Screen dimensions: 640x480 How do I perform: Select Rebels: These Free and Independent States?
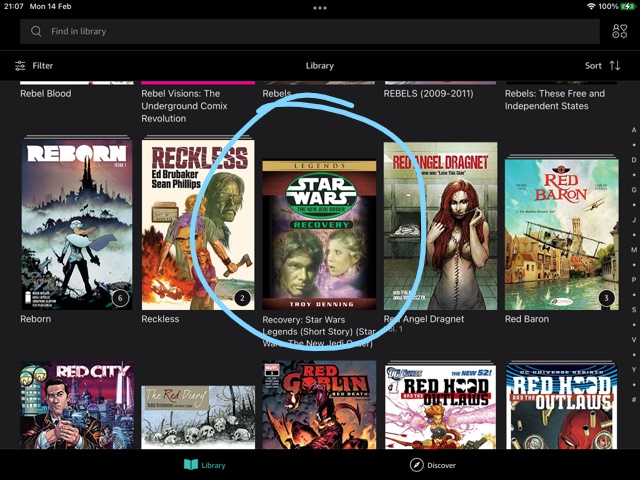pyautogui.click(x=555, y=100)
